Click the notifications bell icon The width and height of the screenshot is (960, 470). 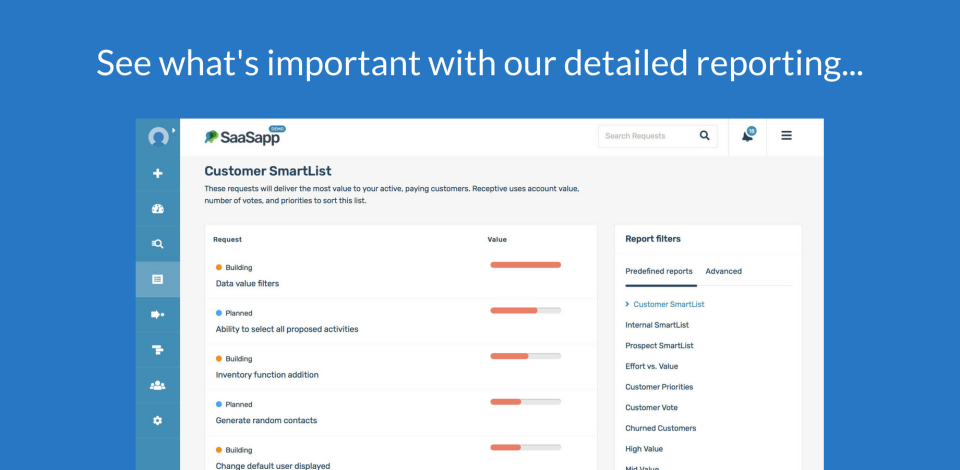pos(747,136)
